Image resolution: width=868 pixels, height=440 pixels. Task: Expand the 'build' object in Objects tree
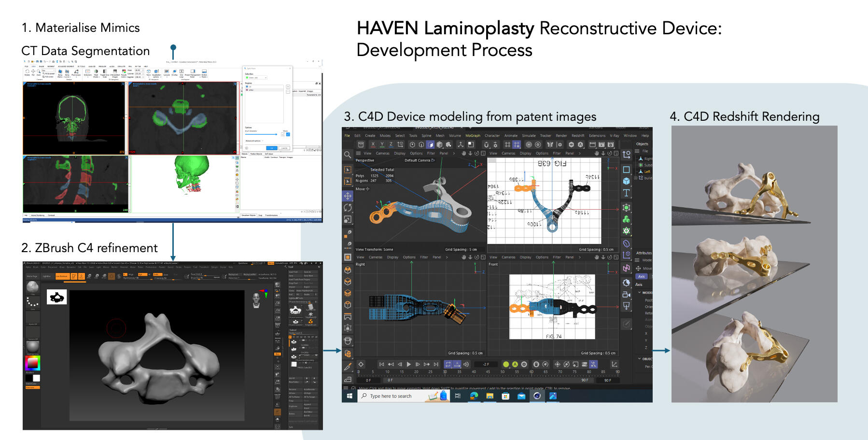tap(636, 178)
